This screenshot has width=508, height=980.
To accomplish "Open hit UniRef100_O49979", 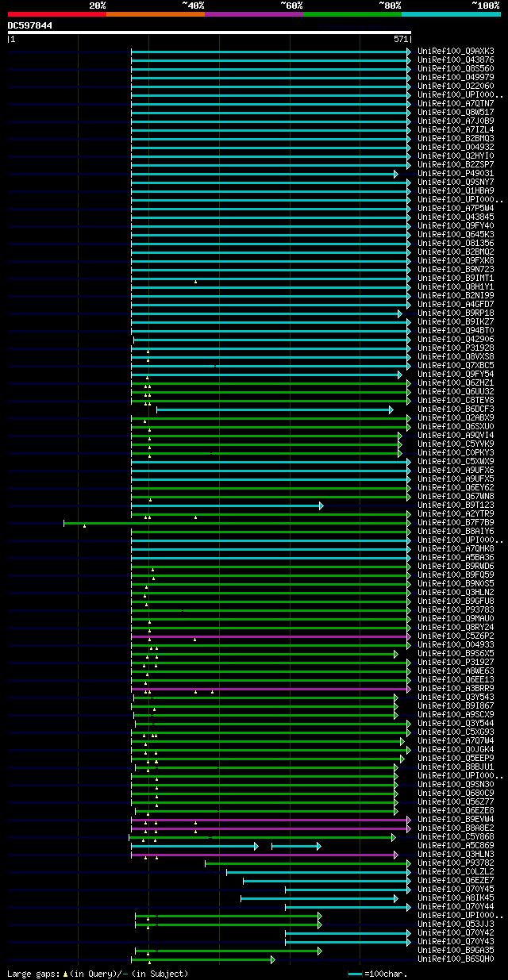I will pos(456,77).
